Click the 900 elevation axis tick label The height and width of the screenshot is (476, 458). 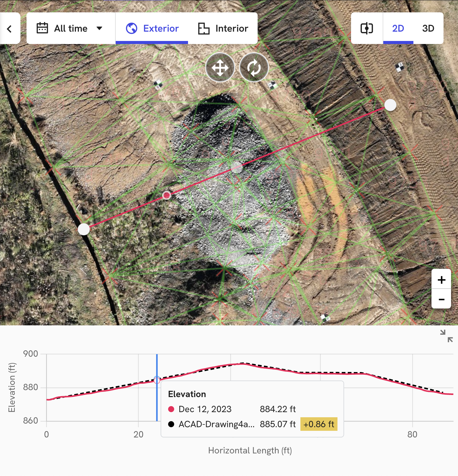point(30,354)
